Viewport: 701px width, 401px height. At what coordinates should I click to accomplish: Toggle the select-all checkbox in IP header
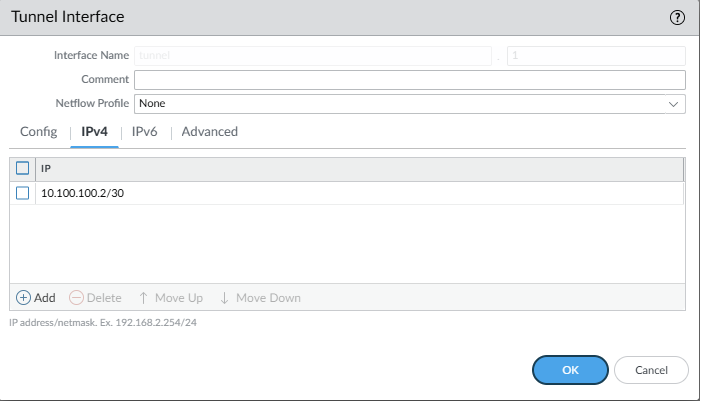[23, 168]
